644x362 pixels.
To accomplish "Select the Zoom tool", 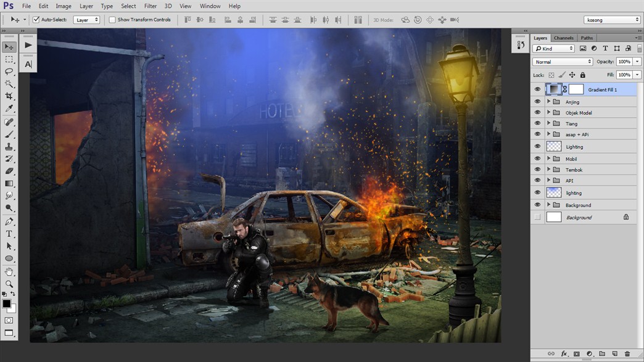I will point(9,284).
